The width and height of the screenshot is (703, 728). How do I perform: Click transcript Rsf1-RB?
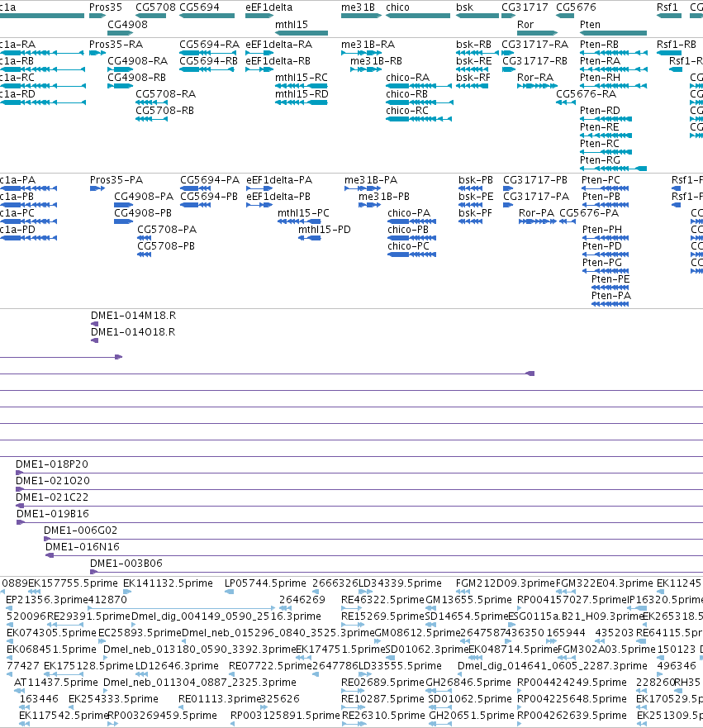coord(677,45)
